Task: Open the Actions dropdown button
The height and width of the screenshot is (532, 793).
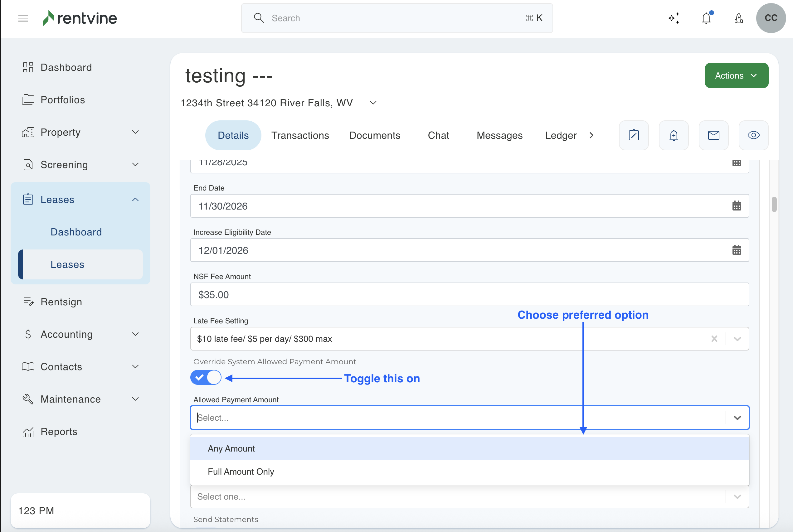Action: click(x=736, y=75)
